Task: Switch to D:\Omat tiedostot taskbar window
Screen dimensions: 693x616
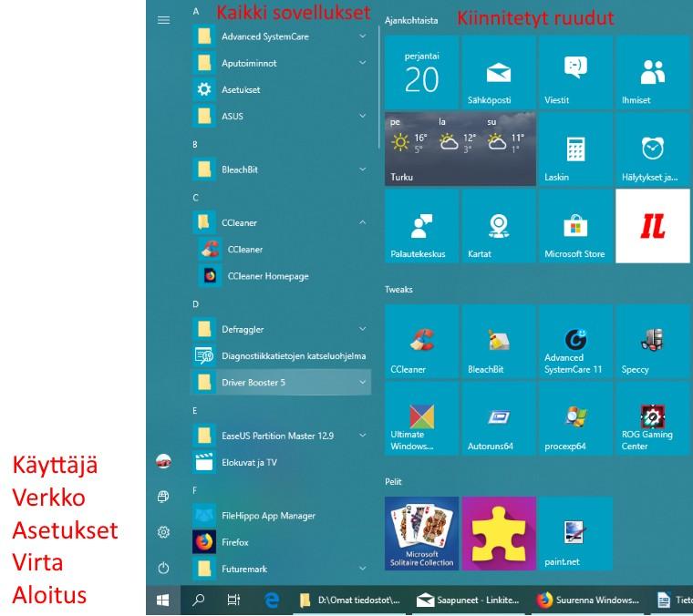Action: [x=349, y=601]
